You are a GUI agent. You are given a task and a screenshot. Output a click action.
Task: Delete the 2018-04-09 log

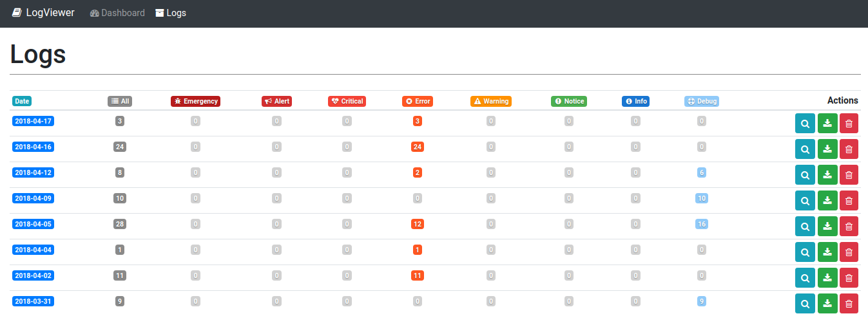coord(849,201)
